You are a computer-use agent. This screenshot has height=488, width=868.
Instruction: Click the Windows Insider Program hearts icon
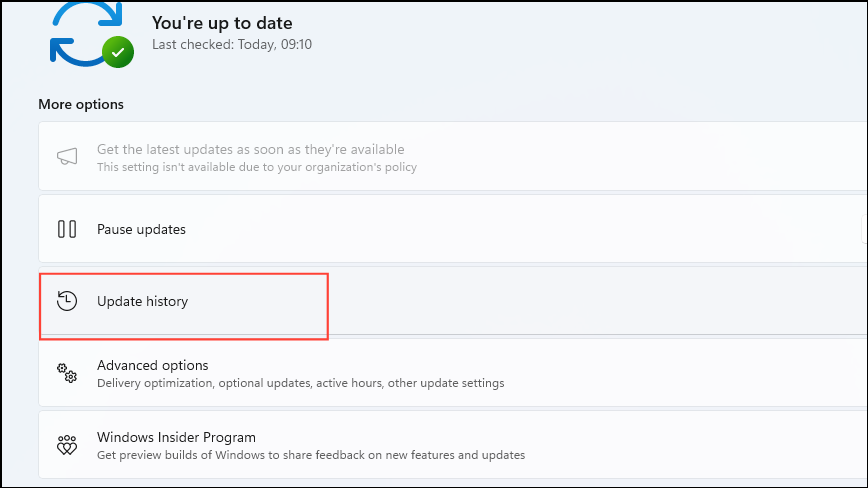pyautogui.click(x=67, y=445)
